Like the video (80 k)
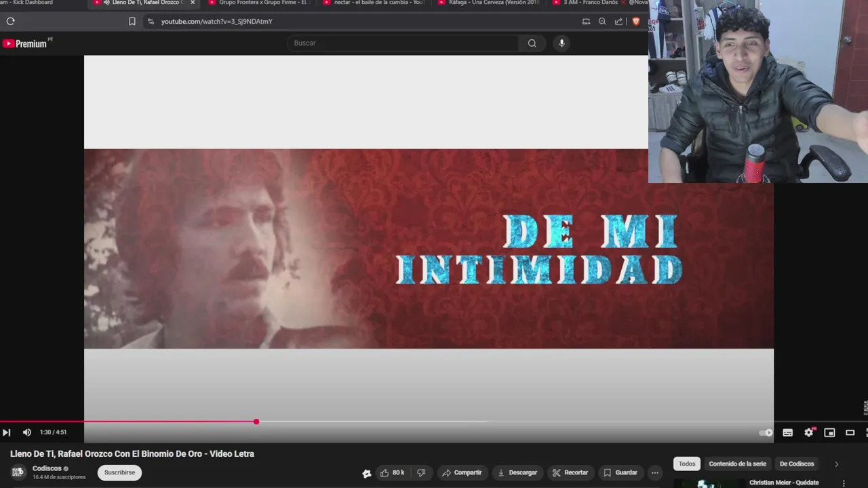The width and height of the screenshot is (868, 488). (393, 472)
